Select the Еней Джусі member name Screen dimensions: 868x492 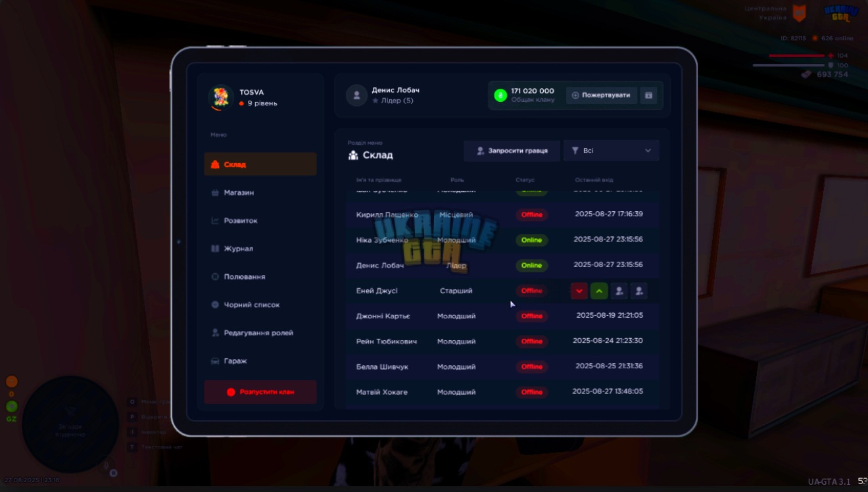coord(377,291)
